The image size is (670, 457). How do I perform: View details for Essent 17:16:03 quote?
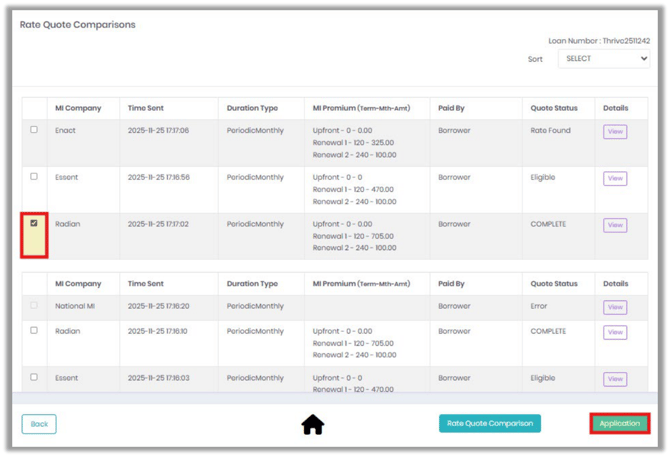[x=615, y=379]
